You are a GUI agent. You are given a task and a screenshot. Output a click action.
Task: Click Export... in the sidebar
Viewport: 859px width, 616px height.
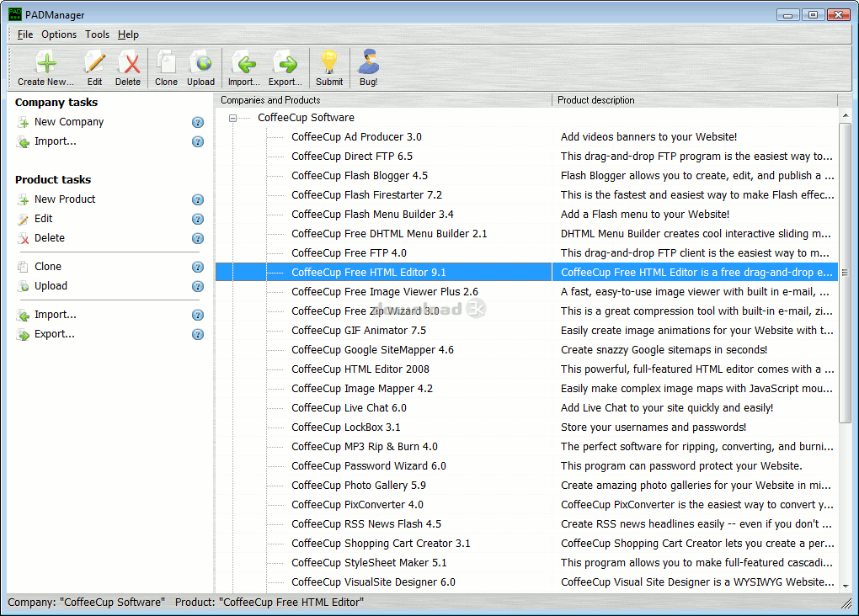click(54, 334)
